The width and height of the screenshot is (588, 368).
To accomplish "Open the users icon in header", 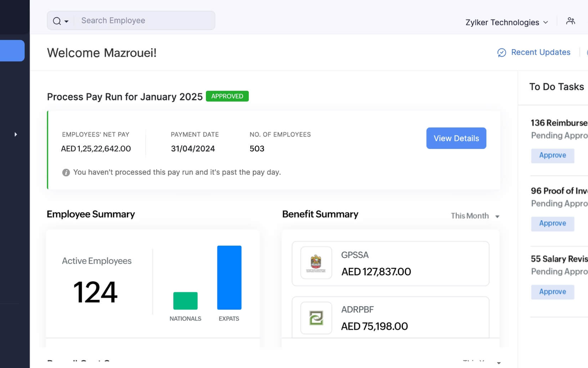I will [570, 21].
